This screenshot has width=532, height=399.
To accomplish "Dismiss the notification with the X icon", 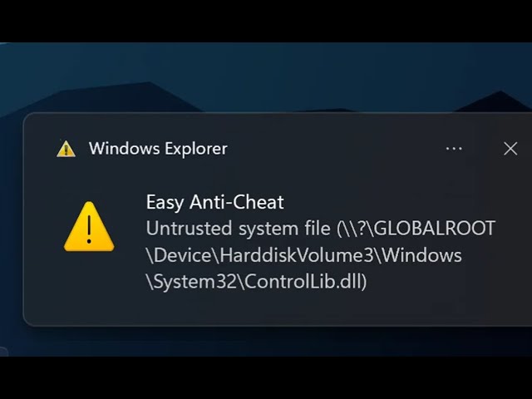I will coord(510,149).
